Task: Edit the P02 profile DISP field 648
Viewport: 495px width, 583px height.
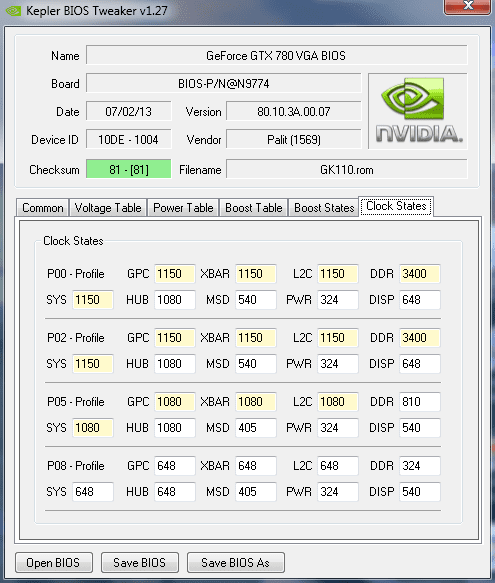Action: click(x=420, y=364)
